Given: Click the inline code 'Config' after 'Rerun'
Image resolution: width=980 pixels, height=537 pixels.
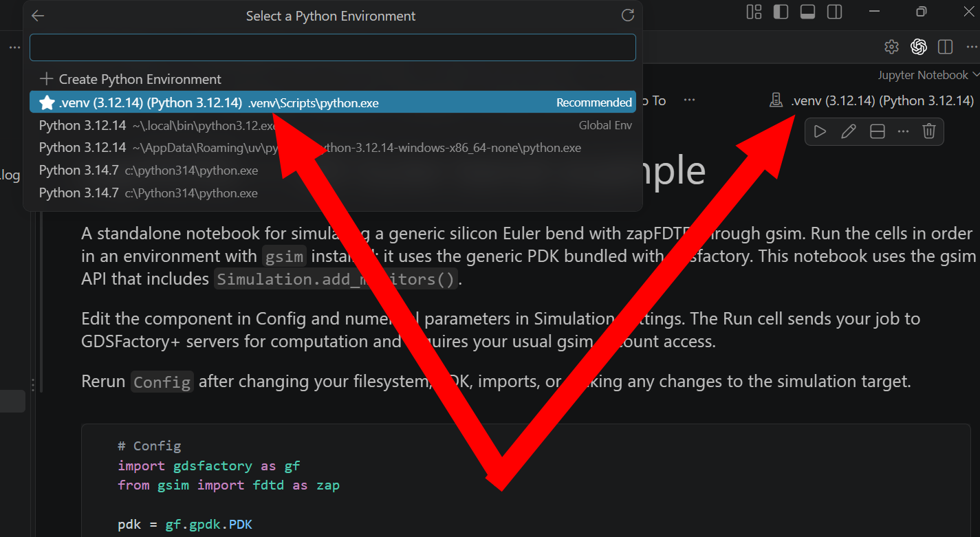Looking at the screenshot, I should pyautogui.click(x=162, y=382).
